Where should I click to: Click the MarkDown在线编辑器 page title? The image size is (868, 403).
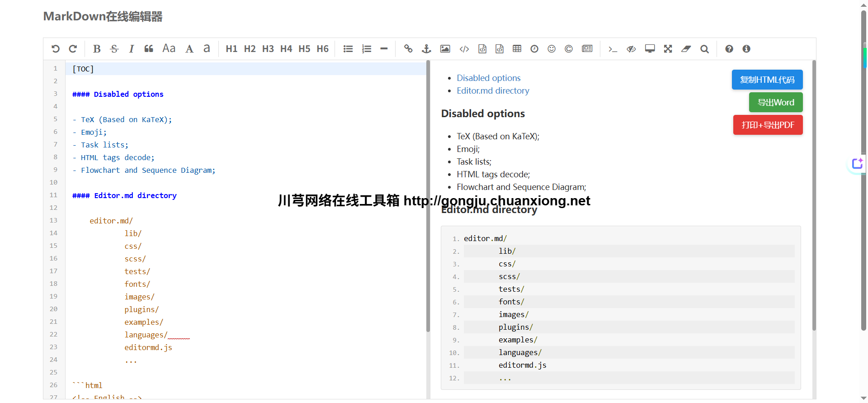coord(103,17)
